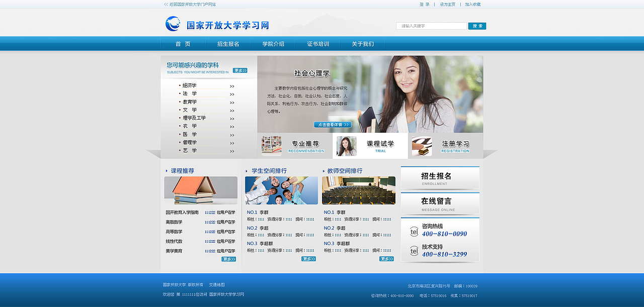This screenshot has height=307, width=644.
Task: Click 返回国家开放大学门户网站 link
Action: click(x=192, y=4)
